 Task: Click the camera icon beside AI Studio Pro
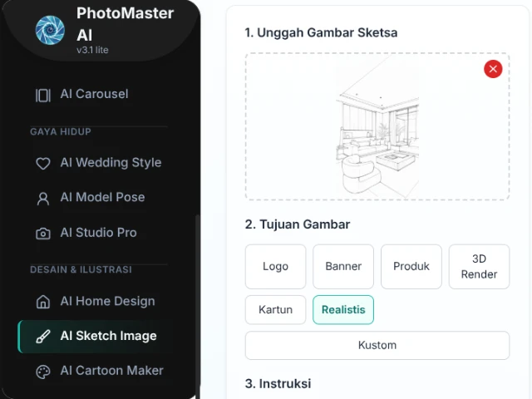coord(43,234)
